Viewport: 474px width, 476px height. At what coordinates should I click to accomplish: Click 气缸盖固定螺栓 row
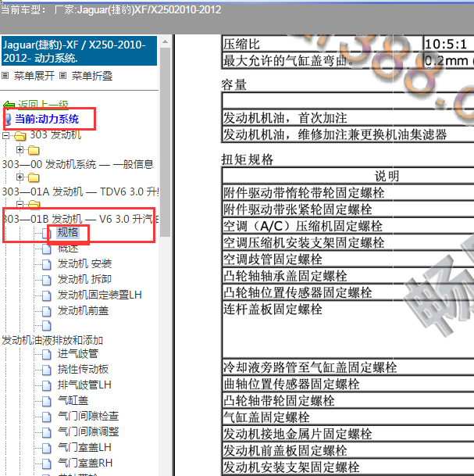point(348,417)
